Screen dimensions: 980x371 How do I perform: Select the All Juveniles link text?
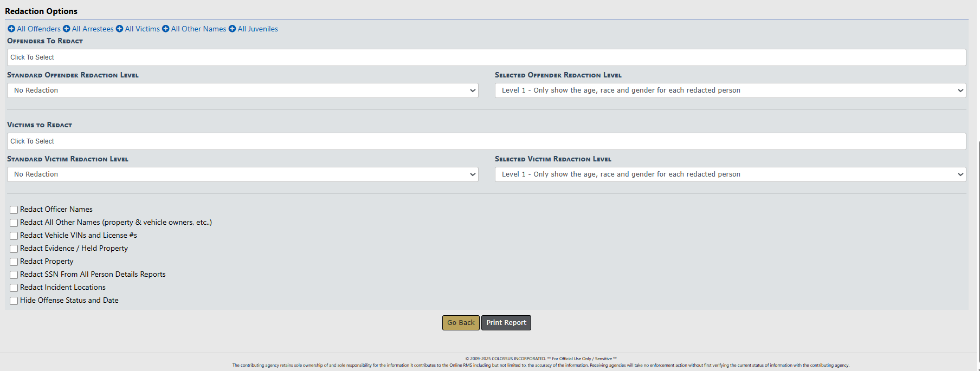coord(257,29)
